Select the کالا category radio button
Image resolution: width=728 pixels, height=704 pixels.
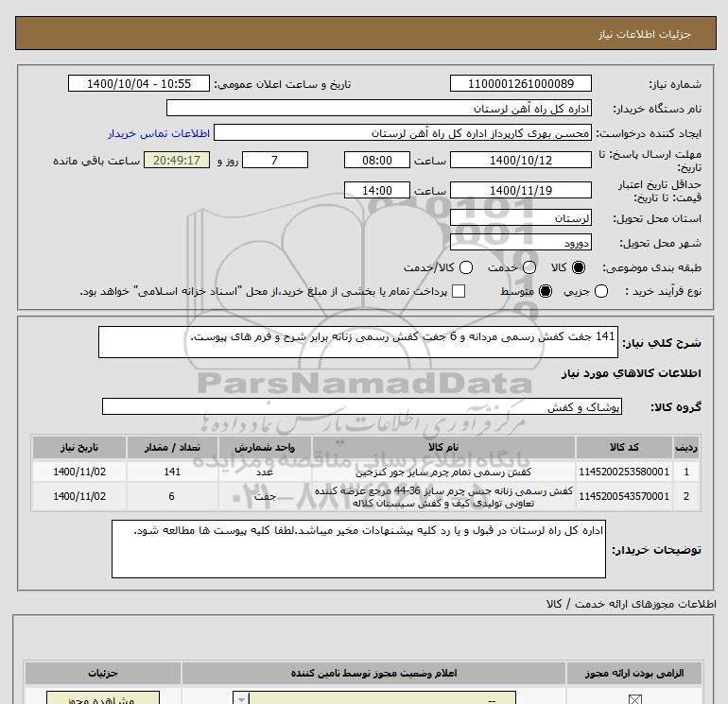[x=579, y=267]
